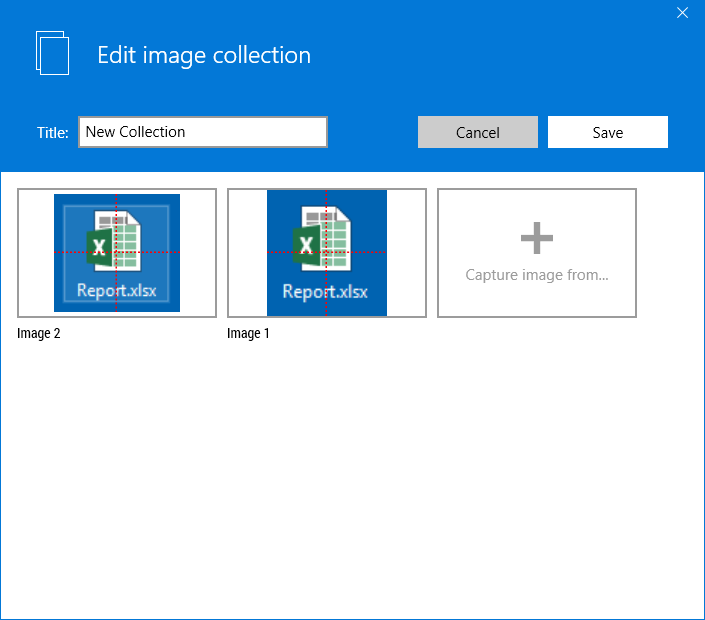
Task: Close the Edit image collection dialog
Action: [683, 13]
